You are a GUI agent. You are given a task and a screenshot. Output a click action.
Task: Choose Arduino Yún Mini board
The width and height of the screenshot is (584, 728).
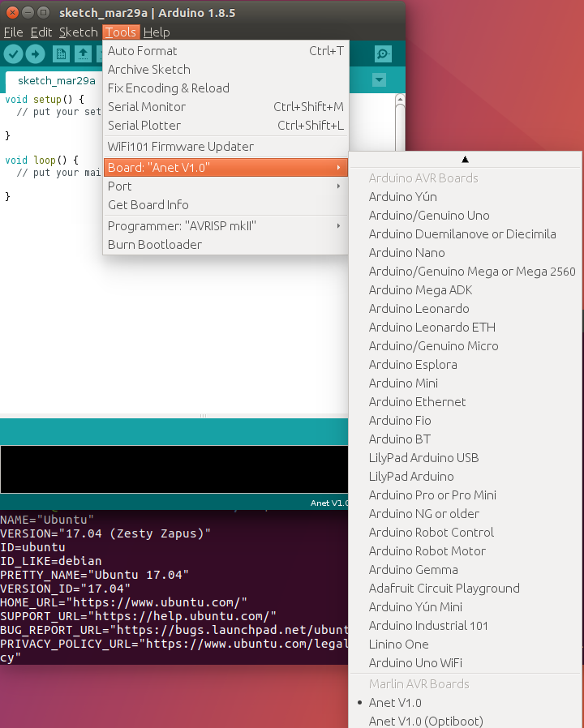coord(466,607)
